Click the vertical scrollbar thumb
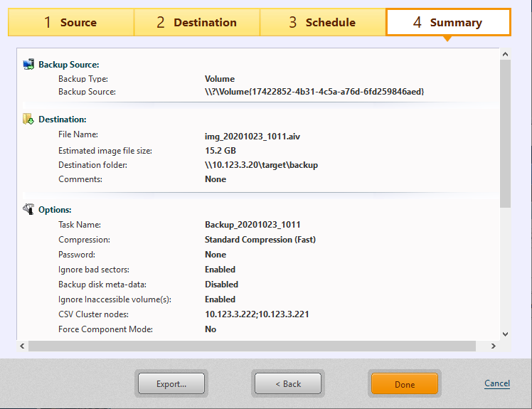532x409 pixels. [x=505, y=132]
